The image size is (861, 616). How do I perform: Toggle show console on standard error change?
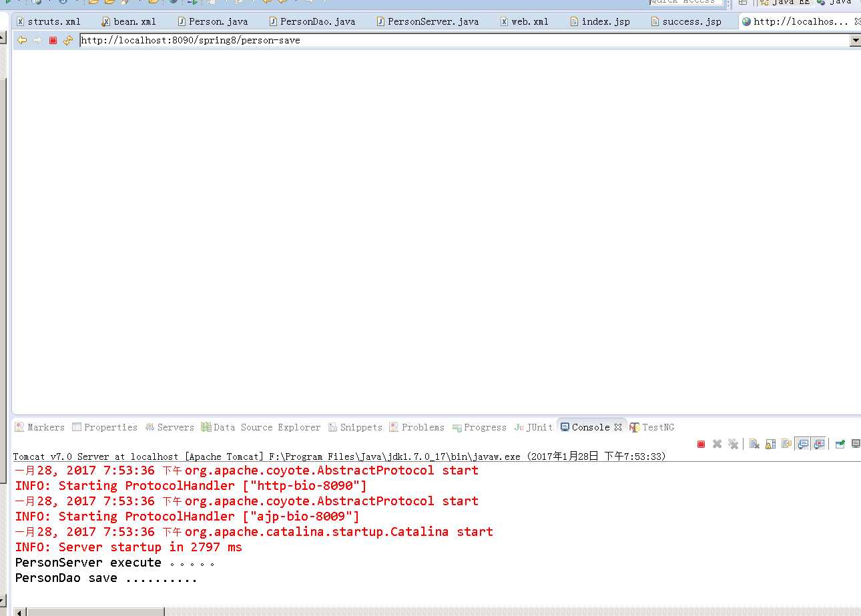(819, 444)
